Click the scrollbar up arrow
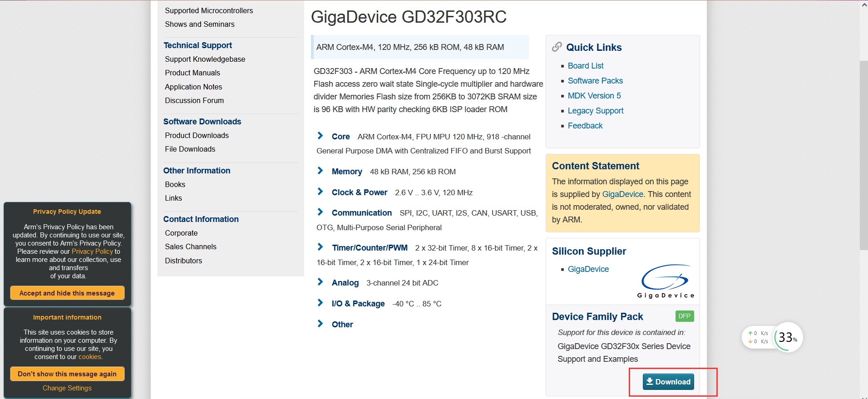This screenshot has width=868, height=399. click(x=864, y=5)
